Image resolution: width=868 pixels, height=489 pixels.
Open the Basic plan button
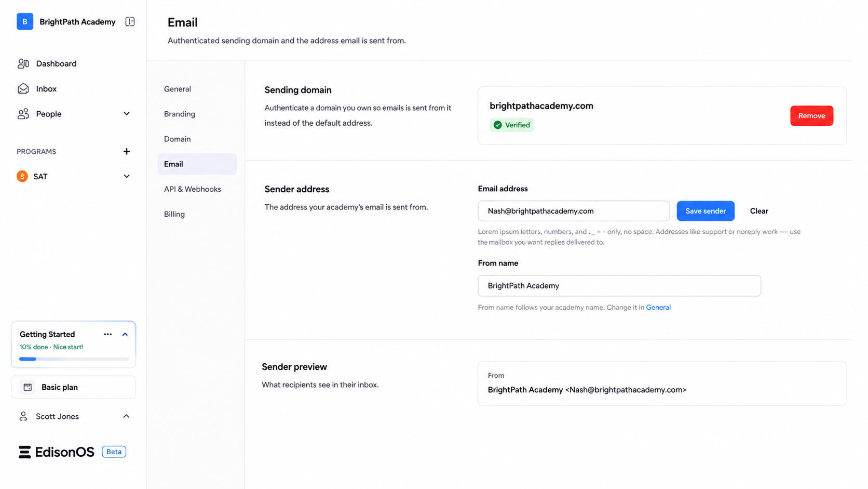pyautogui.click(x=73, y=387)
